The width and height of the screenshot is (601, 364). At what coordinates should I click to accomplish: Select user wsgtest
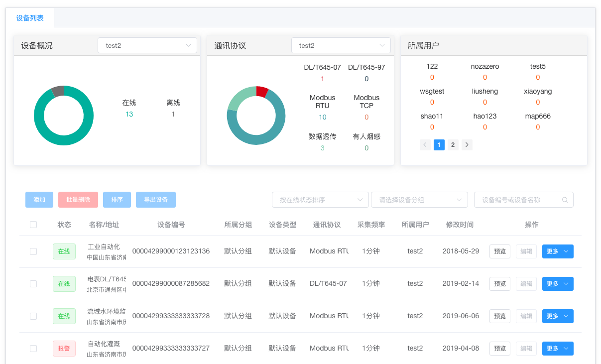432,91
